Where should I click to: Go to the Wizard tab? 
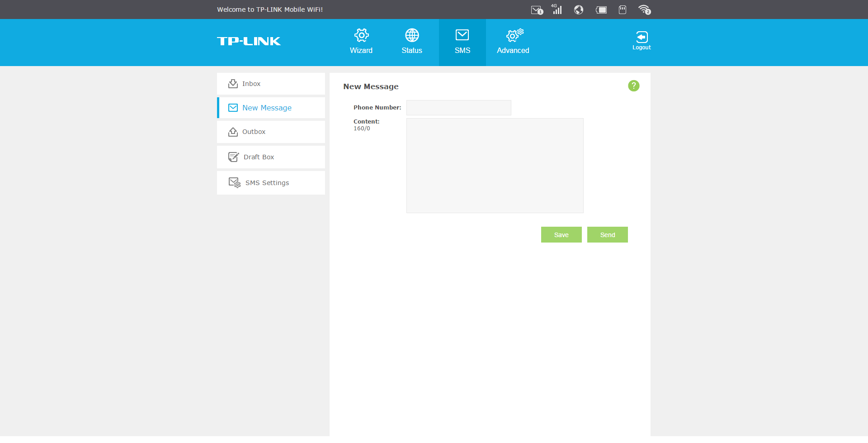point(361,42)
